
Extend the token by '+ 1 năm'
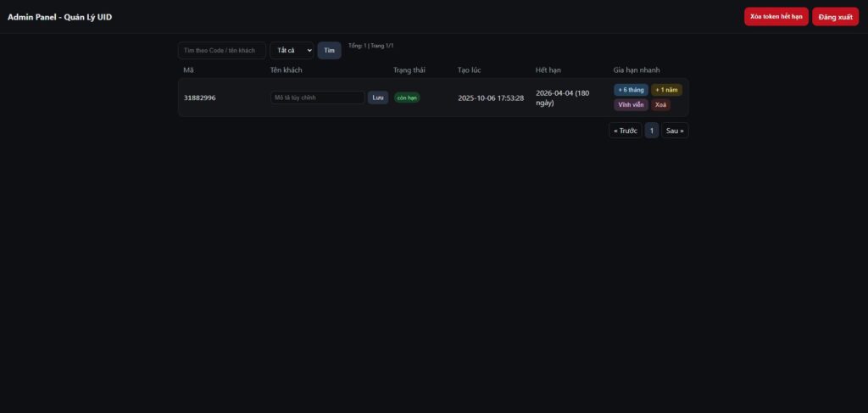[x=666, y=90]
